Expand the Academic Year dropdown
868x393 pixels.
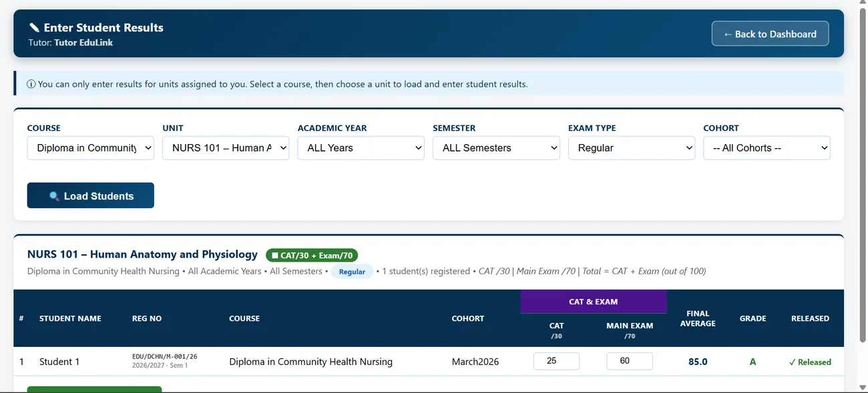(x=361, y=148)
